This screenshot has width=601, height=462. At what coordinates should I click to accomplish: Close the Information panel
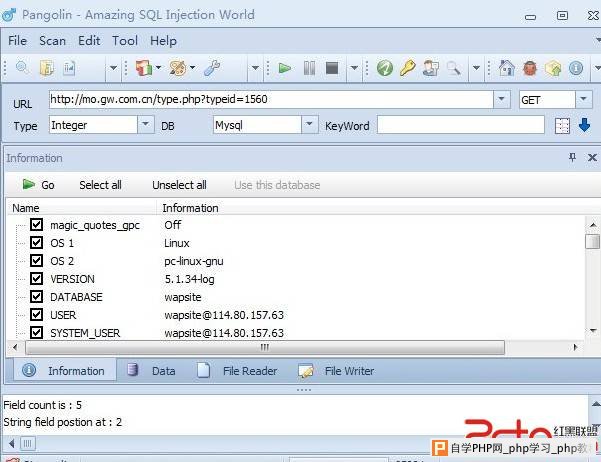click(x=592, y=158)
